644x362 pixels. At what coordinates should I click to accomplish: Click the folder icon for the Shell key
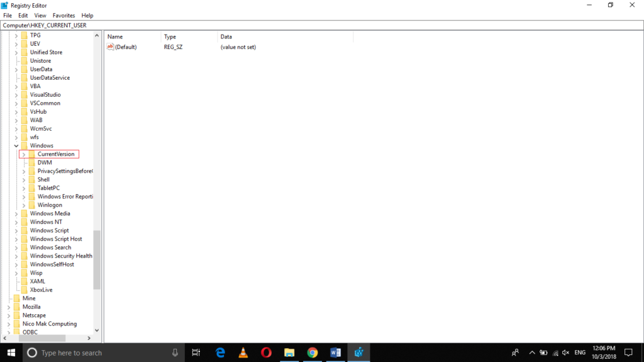pyautogui.click(x=31, y=179)
